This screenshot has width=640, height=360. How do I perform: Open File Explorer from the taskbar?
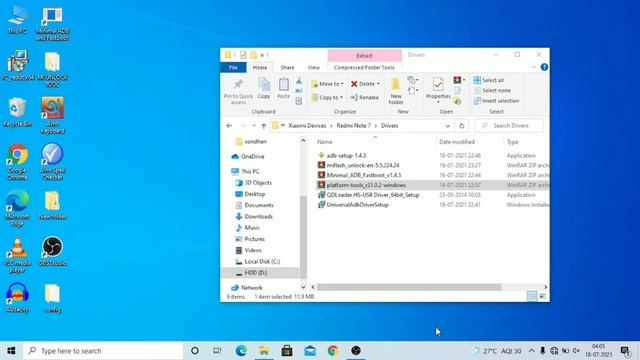coord(264,350)
